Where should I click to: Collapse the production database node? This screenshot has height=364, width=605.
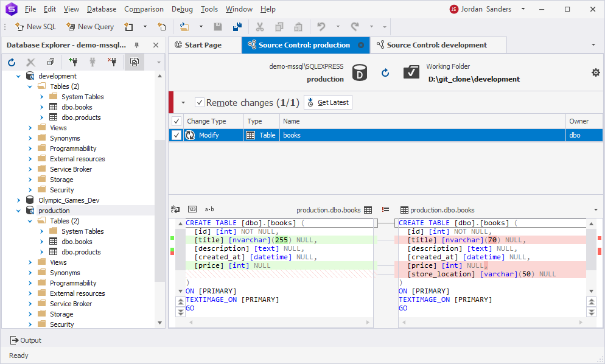tap(18, 211)
